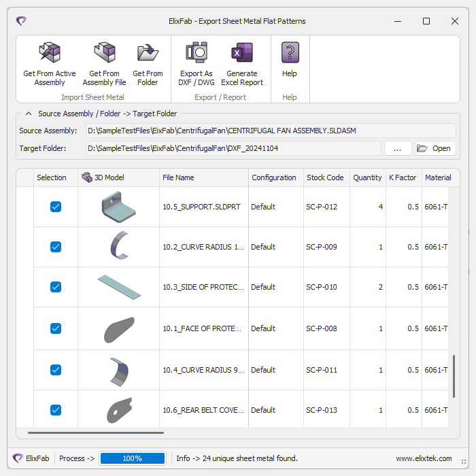Visit www.elixtek.com link
The height and width of the screenshot is (476, 476).
pos(424,458)
